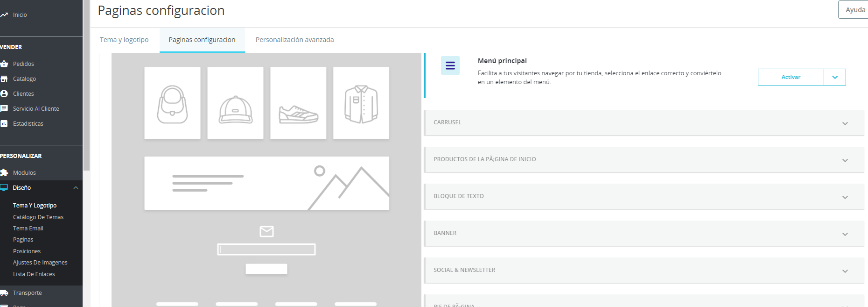Click the Activar button
The image size is (868, 307).
coord(791,77)
